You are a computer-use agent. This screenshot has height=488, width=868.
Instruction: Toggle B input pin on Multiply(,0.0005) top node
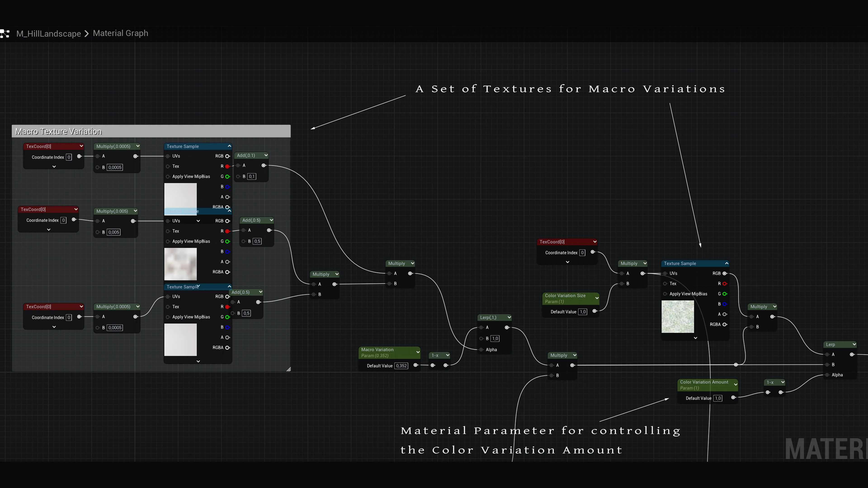tap(98, 167)
